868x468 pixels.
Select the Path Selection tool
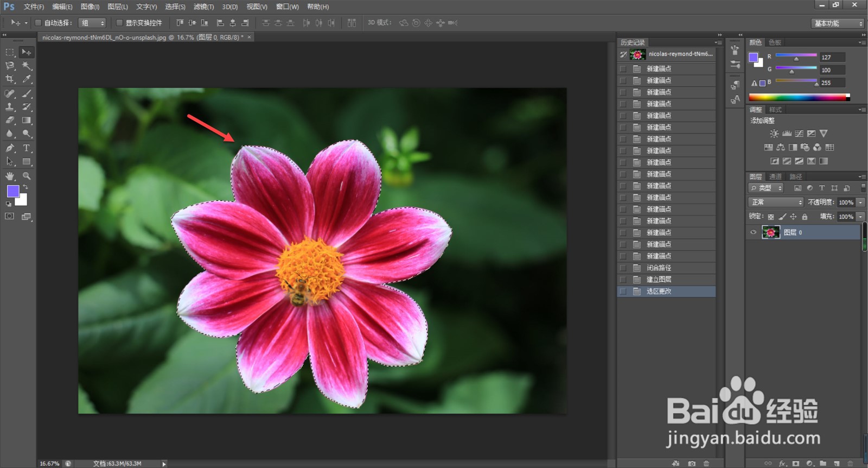[x=10, y=161]
